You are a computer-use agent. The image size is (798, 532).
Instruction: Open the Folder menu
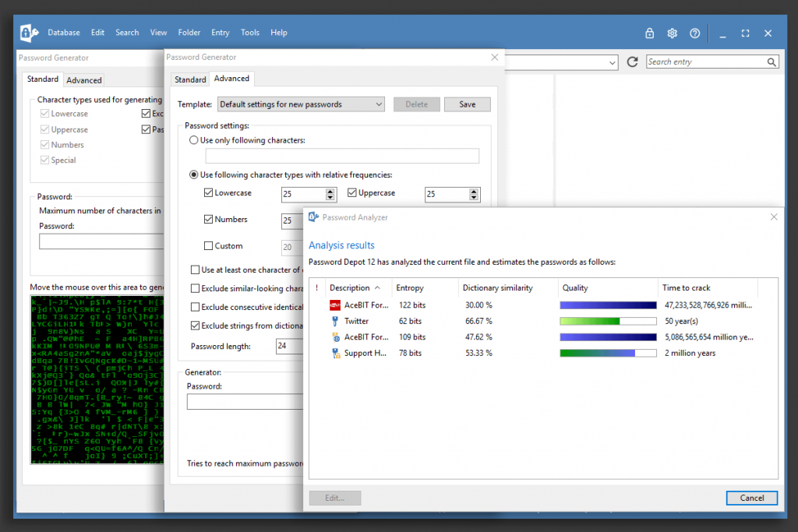(189, 33)
